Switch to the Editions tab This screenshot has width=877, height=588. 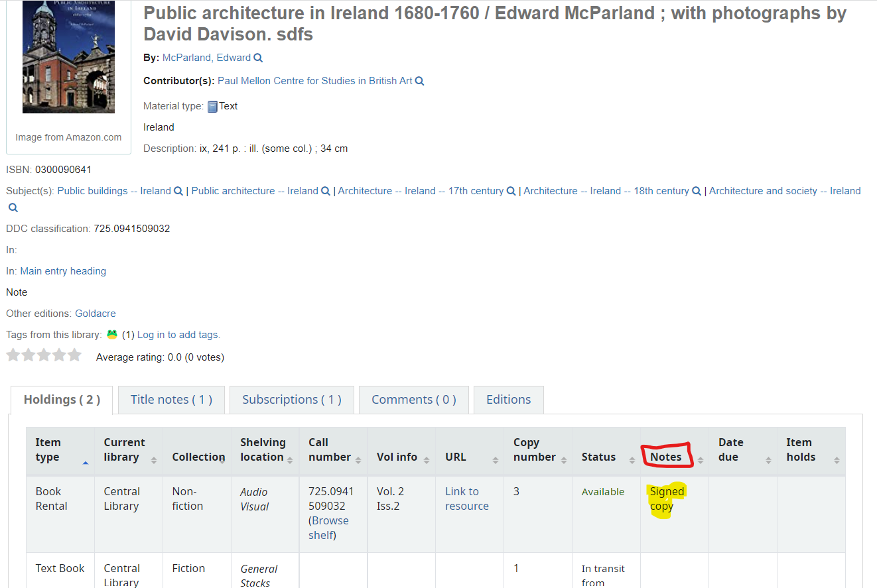(x=509, y=400)
